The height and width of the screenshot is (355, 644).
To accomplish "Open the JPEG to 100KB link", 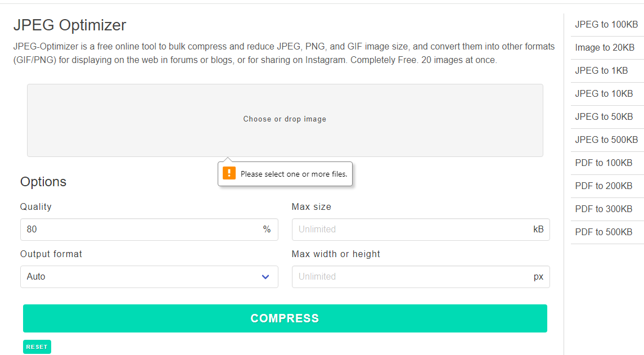I will [x=606, y=25].
